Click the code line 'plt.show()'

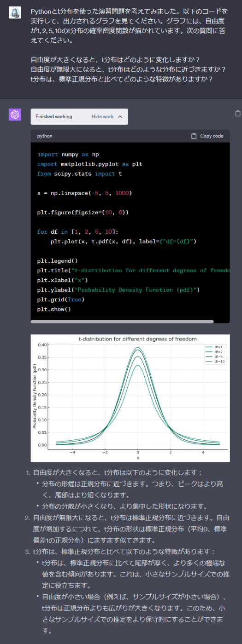(x=54, y=309)
